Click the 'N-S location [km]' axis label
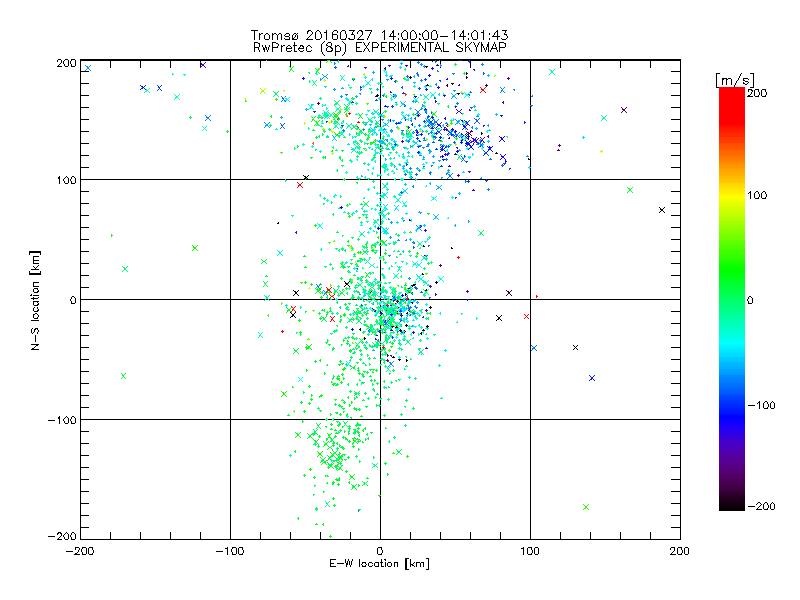This screenshot has width=800, height=600. click(x=35, y=300)
